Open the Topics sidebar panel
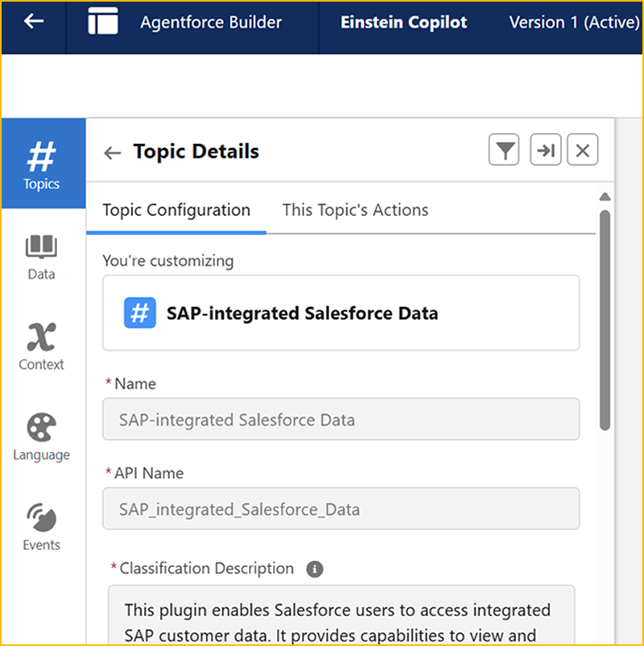644x646 pixels. [42, 164]
